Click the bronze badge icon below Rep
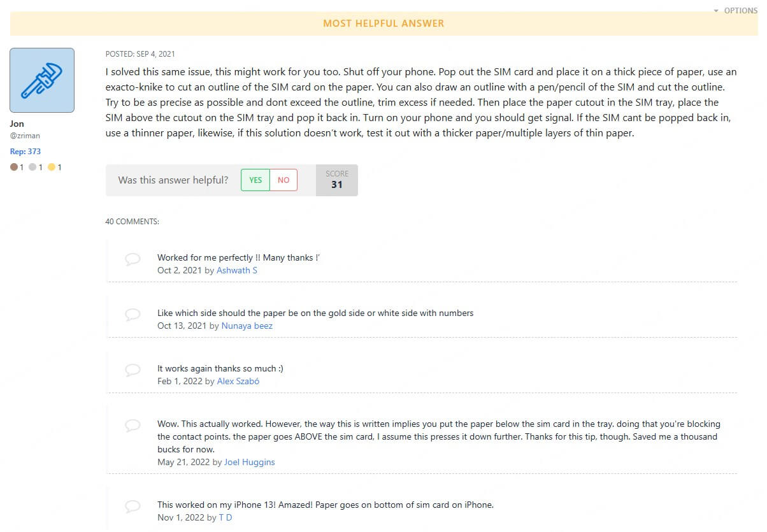 point(15,167)
